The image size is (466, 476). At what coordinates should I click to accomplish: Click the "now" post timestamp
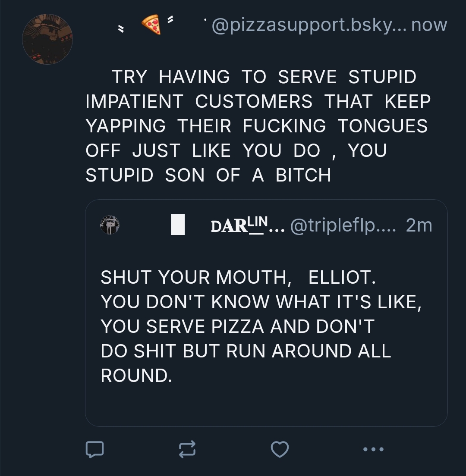[429, 25]
